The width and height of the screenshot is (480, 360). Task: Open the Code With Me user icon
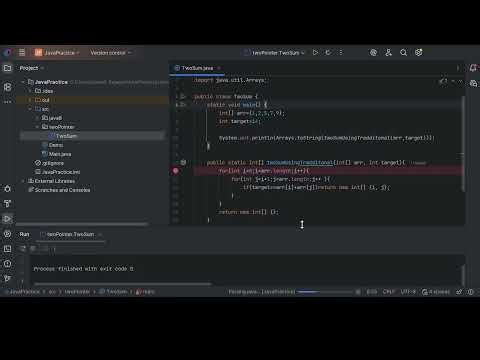pyautogui.click(x=388, y=53)
